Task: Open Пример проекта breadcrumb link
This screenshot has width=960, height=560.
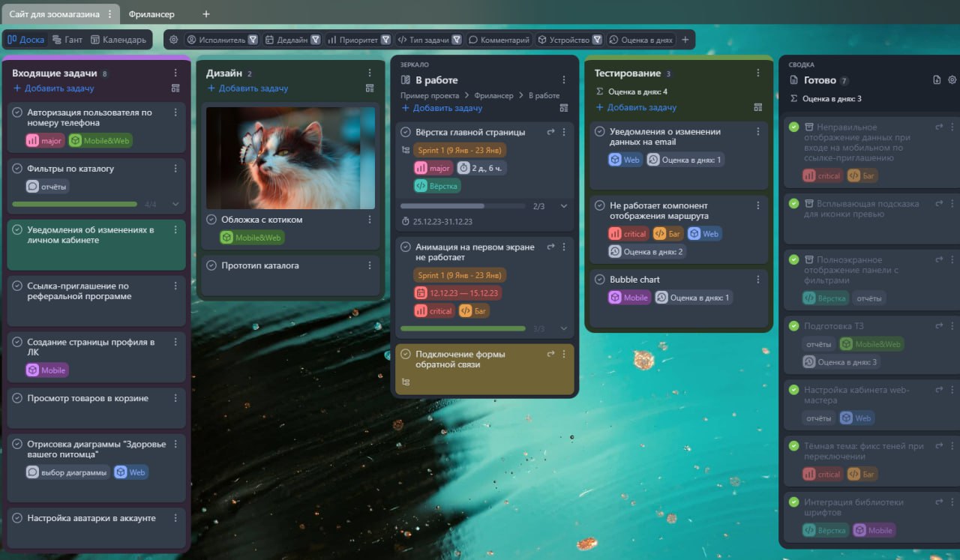Action: click(430, 96)
